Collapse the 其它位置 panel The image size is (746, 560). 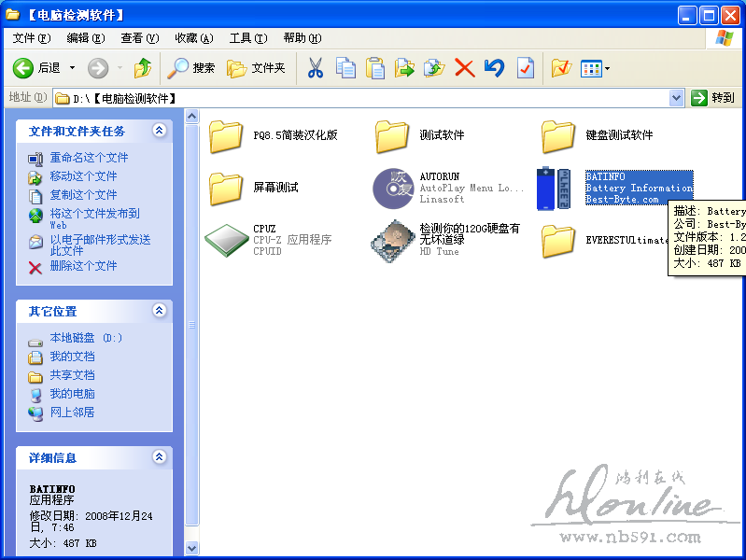(160, 311)
